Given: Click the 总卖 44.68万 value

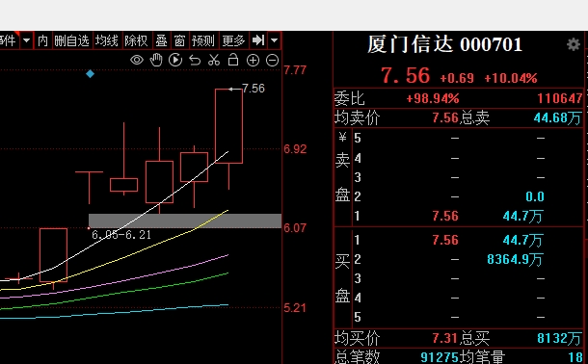Looking at the screenshot, I should coord(557,118).
